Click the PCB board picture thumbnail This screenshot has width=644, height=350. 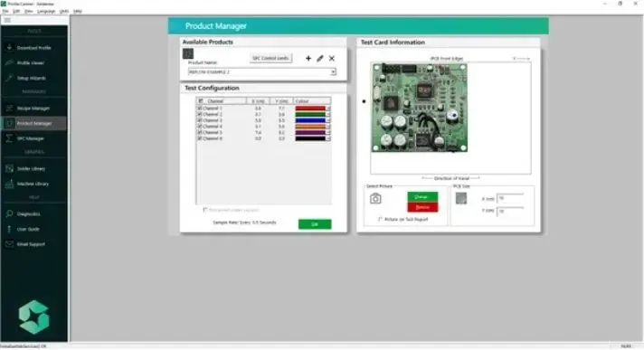pyautogui.click(x=420, y=108)
